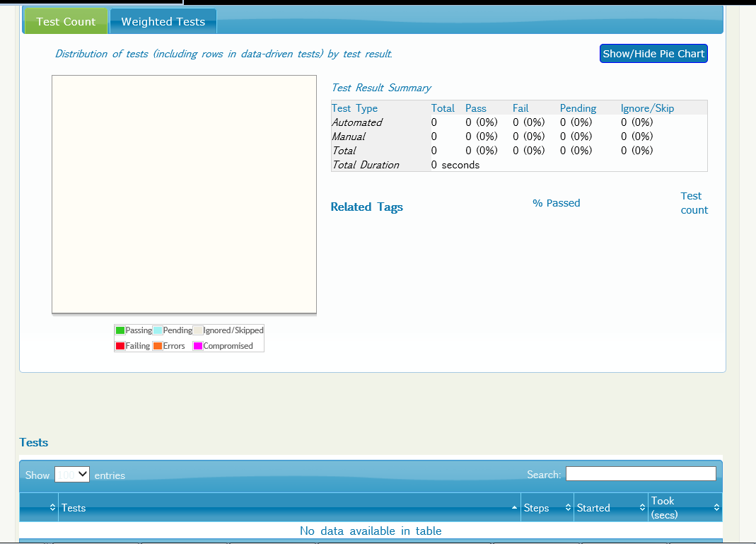Click the Show/Hide Pie Chart button
Image resolution: width=756 pixels, height=544 pixels.
click(653, 53)
